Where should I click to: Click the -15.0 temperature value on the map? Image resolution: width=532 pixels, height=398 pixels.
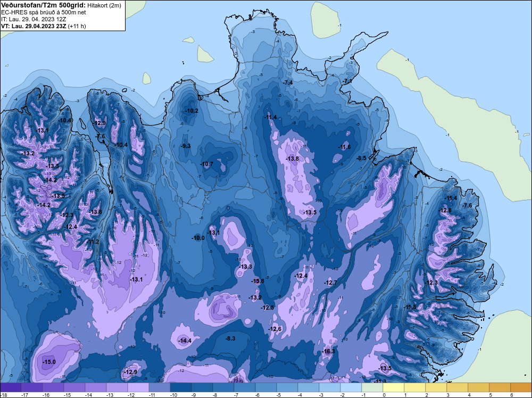[x=49, y=362]
